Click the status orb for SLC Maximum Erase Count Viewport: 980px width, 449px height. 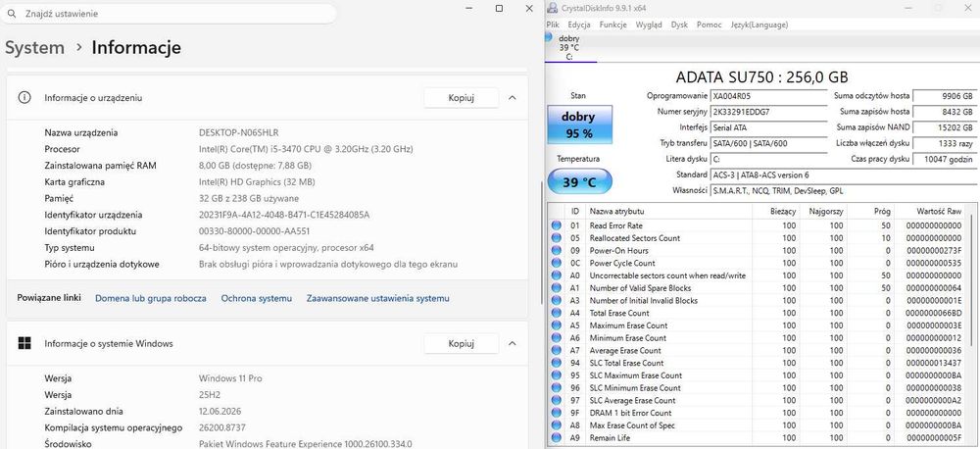pyautogui.click(x=557, y=375)
